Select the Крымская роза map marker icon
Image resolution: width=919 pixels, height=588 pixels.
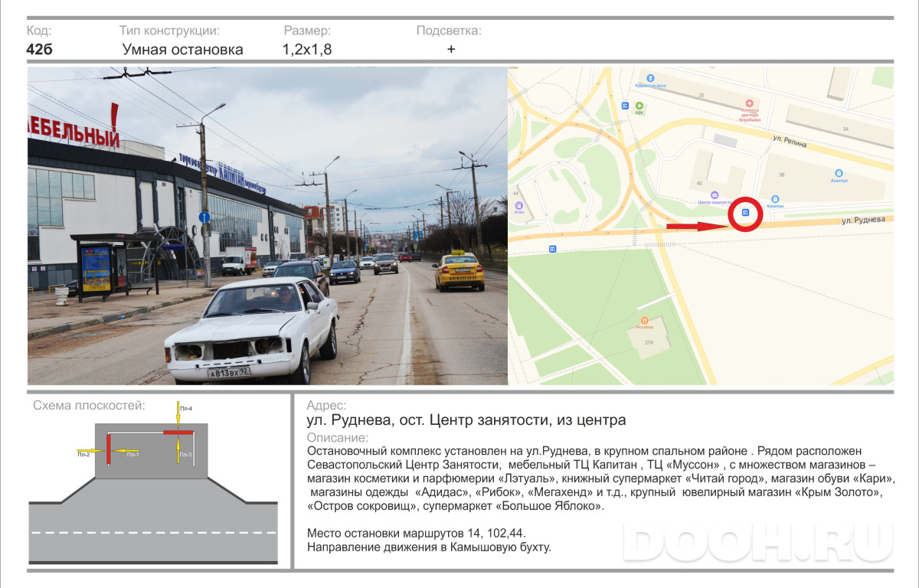(650, 77)
